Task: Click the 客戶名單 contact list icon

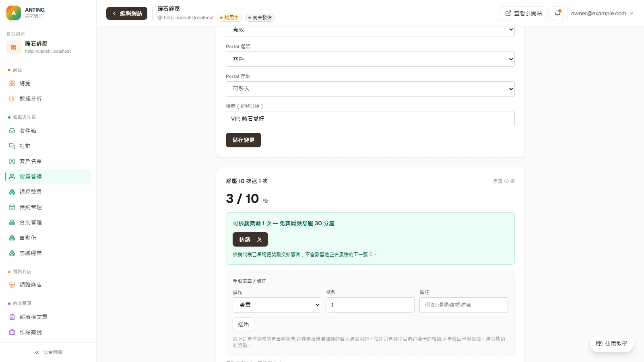Action: point(12,161)
